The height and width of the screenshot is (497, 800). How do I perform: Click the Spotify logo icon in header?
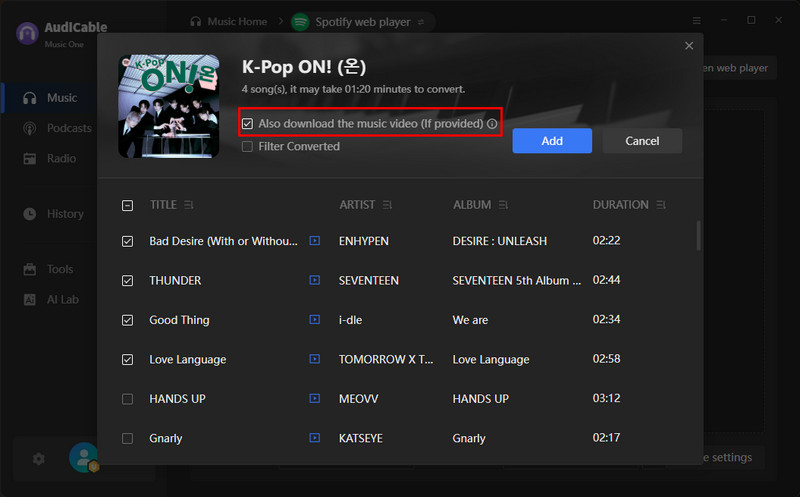(x=300, y=22)
